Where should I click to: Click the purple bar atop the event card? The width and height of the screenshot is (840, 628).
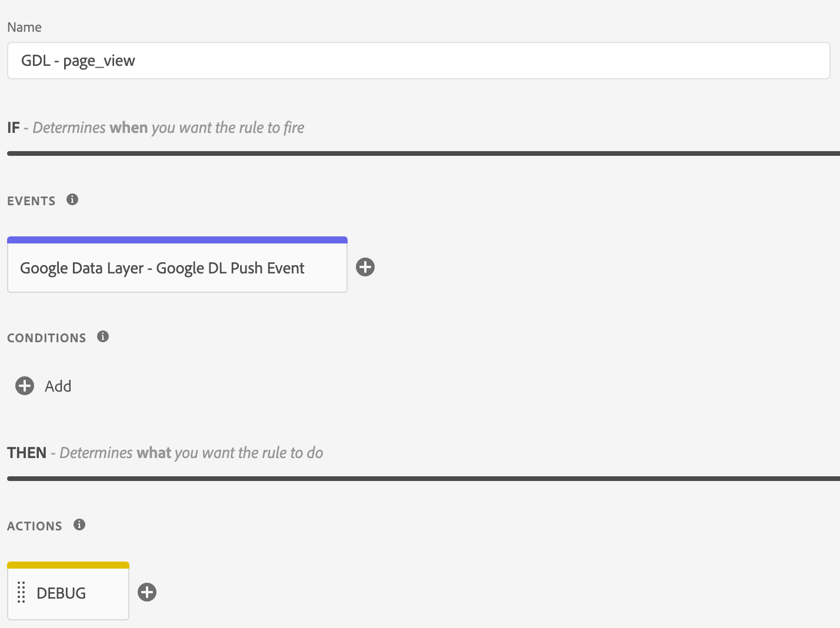(176, 239)
